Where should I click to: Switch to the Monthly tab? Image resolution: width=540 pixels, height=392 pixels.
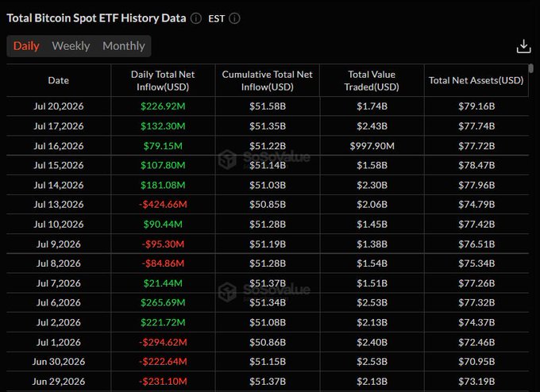click(x=124, y=46)
